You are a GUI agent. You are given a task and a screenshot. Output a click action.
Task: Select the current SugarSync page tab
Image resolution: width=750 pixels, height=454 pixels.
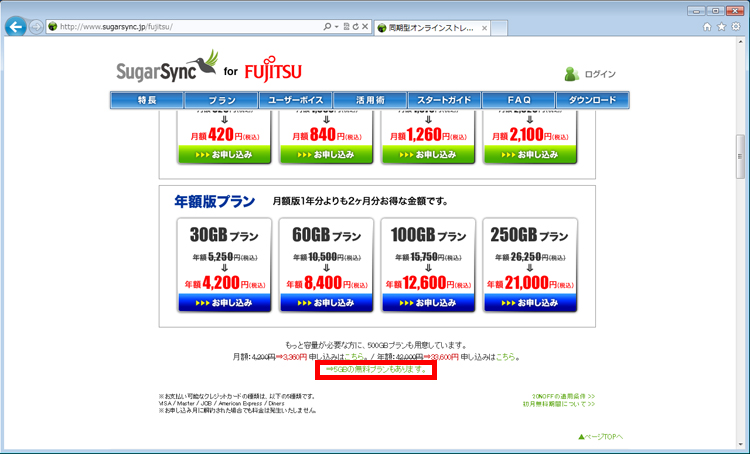pyautogui.click(x=431, y=28)
